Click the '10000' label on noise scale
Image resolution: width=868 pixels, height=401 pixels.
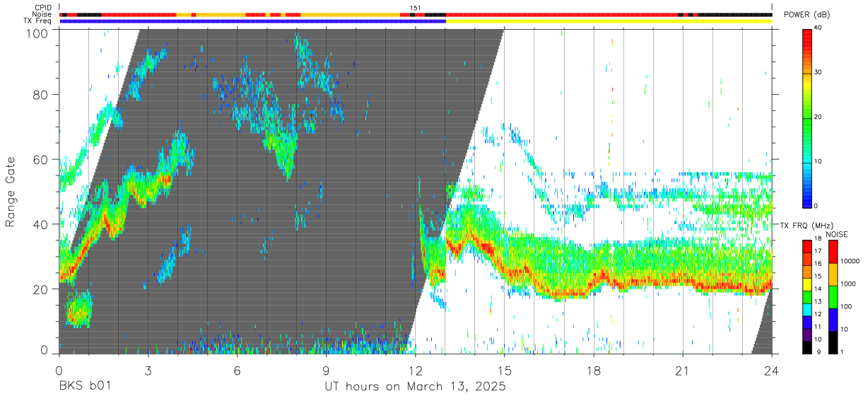850,261
